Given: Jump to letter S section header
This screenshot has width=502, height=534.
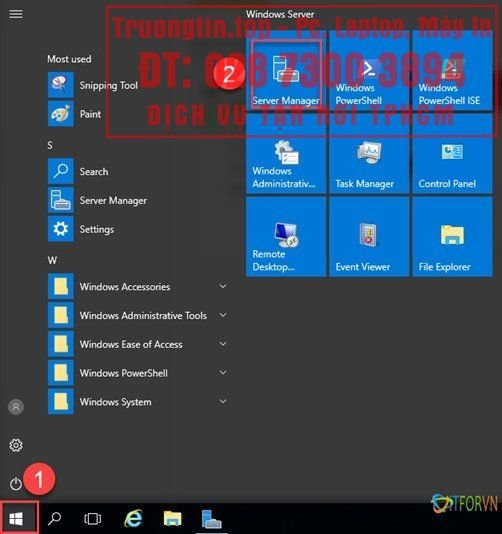Looking at the screenshot, I should (50, 145).
